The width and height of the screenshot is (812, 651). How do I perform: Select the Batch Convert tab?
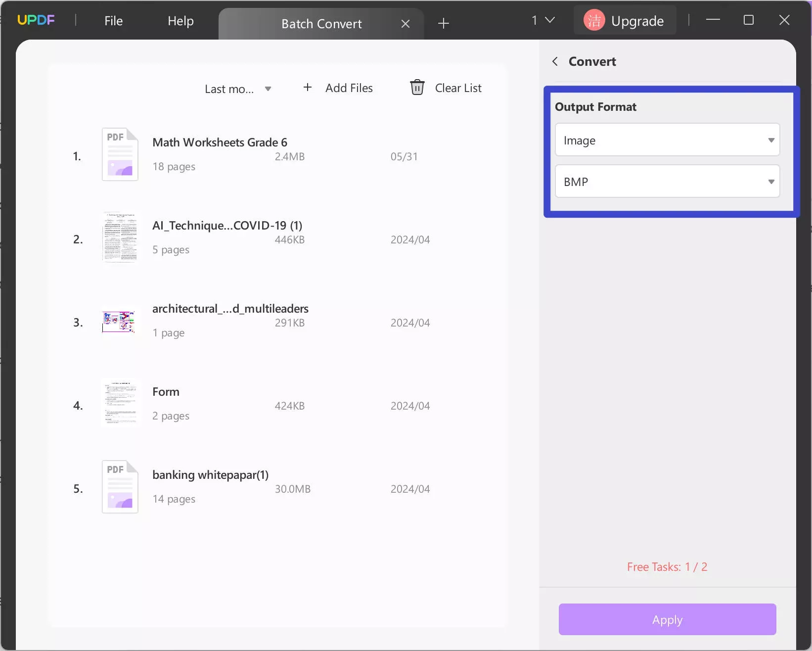click(321, 24)
